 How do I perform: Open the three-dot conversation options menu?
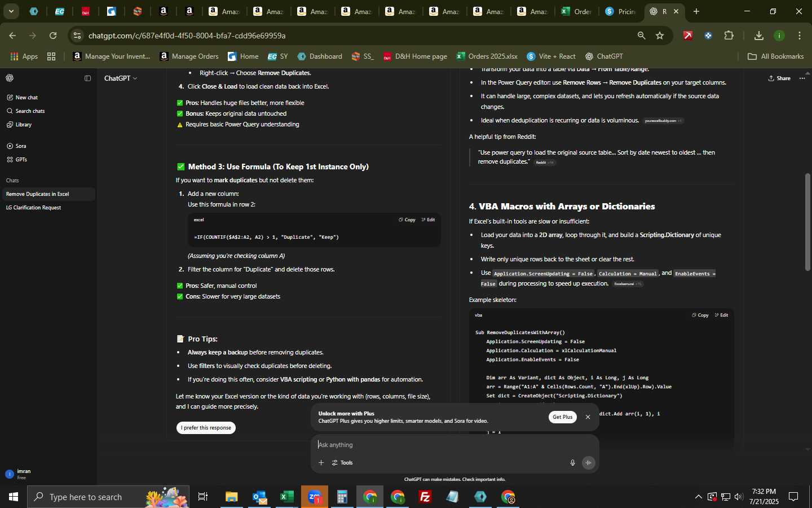click(x=802, y=78)
